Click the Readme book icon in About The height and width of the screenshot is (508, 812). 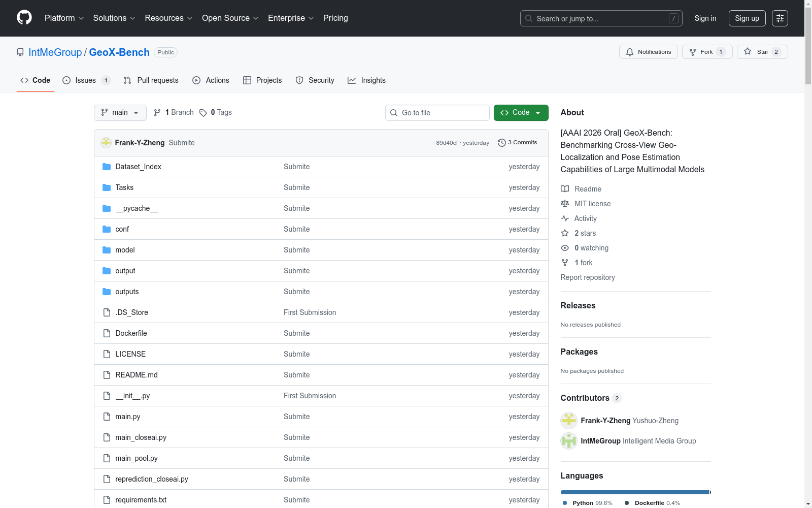565,189
